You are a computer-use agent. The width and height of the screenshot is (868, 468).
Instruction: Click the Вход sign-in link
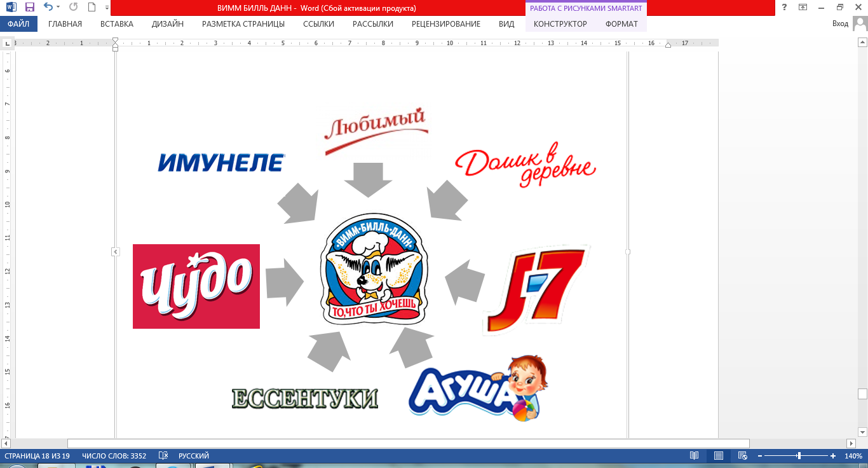[840, 24]
